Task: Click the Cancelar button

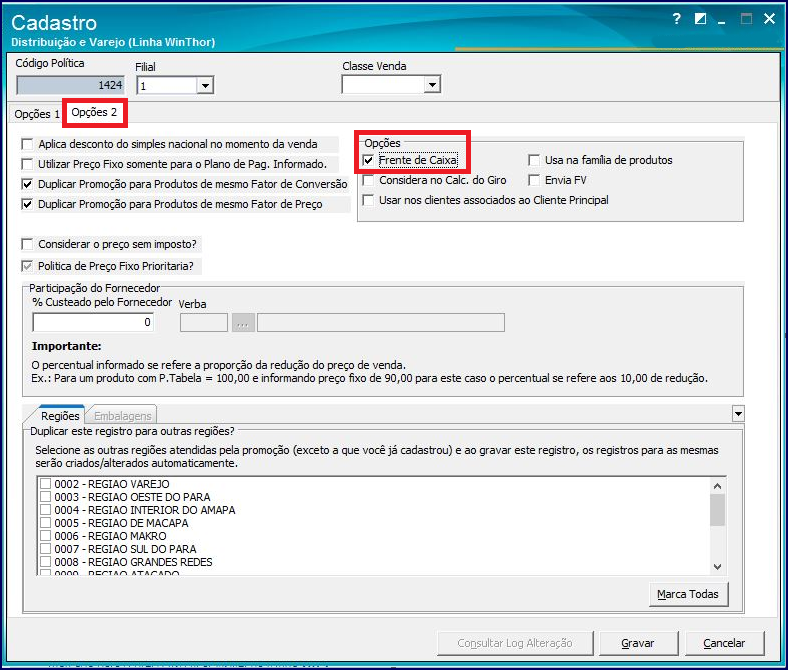Action: click(724, 643)
